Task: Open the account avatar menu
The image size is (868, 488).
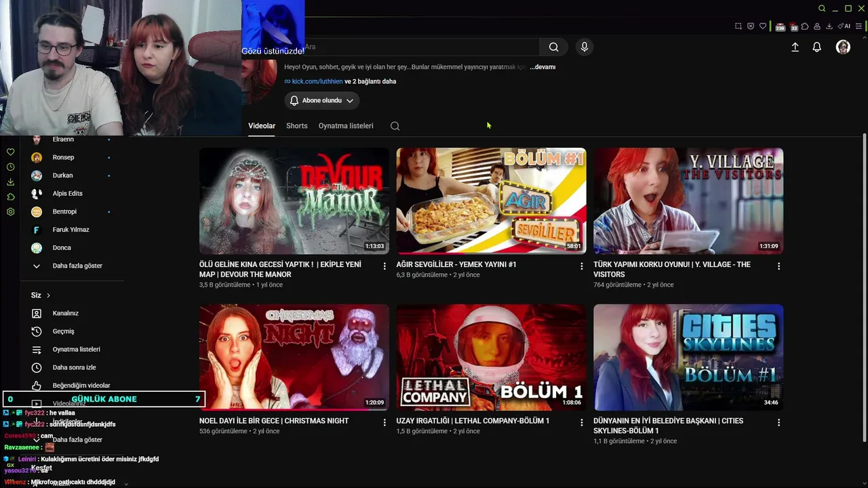Action: tap(843, 47)
